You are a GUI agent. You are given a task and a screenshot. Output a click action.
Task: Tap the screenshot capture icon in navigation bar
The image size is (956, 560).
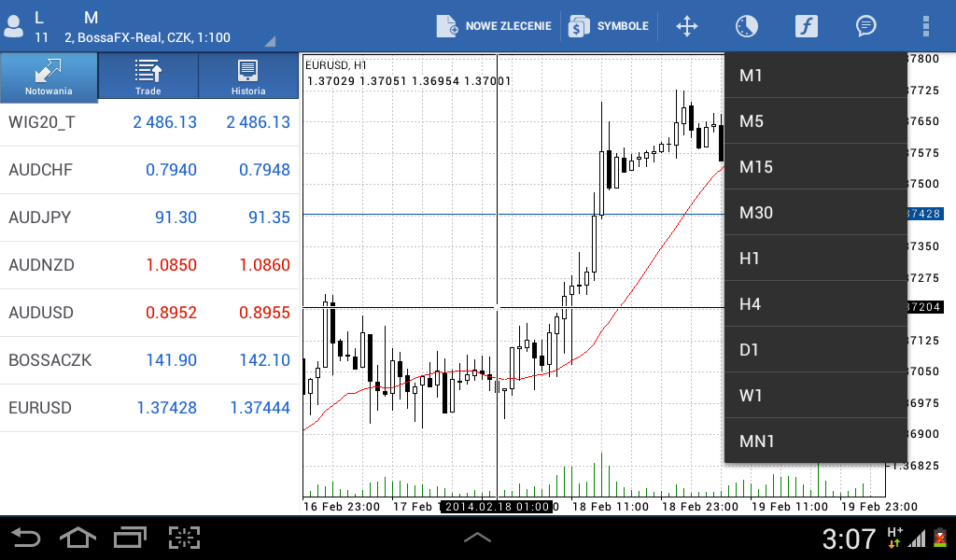tap(184, 538)
